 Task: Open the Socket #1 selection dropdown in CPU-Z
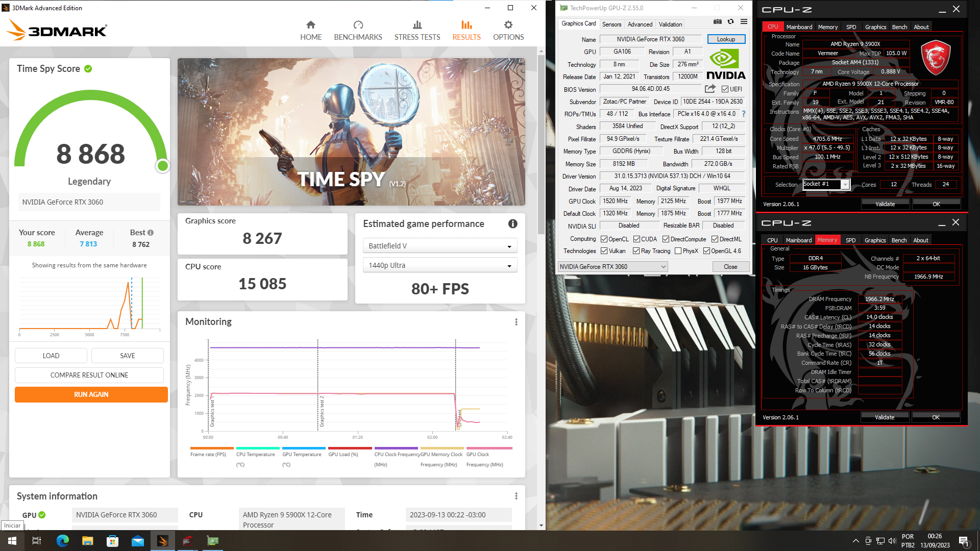coord(826,184)
